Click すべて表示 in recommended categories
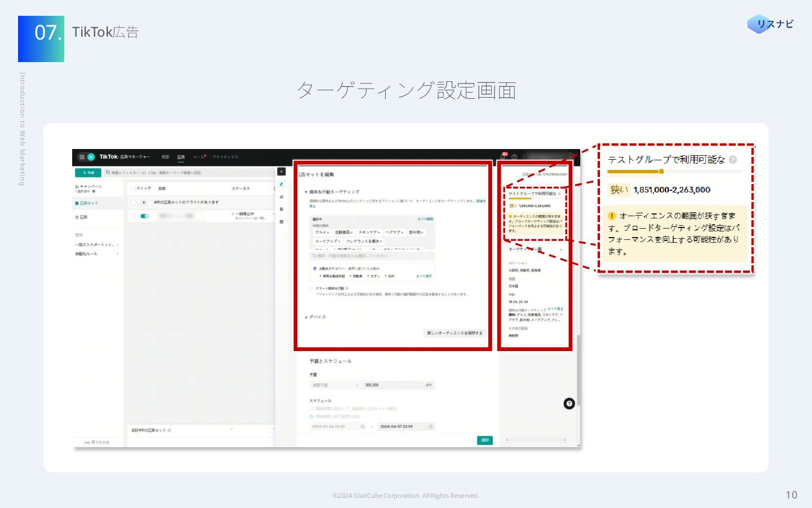This screenshot has width=812, height=508. [x=424, y=277]
